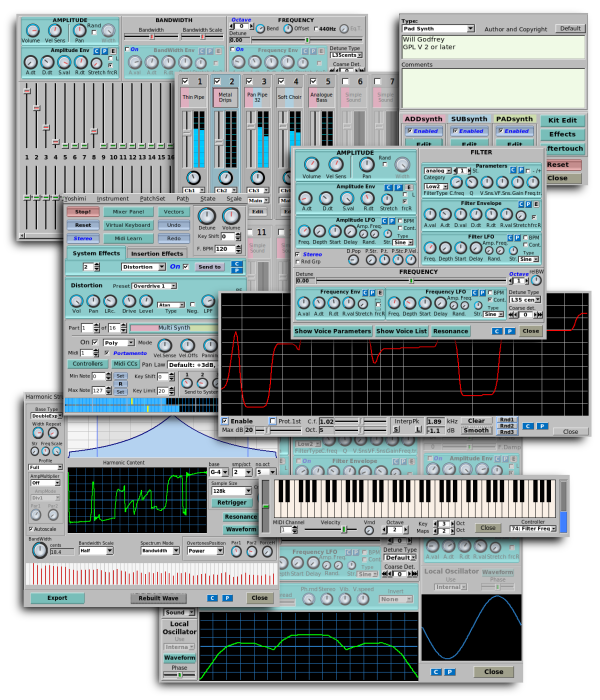This screenshot has height=700, width=600.
Task: Adjust the Vrnd knob on the virtual keyboard
Action: click(369, 530)
